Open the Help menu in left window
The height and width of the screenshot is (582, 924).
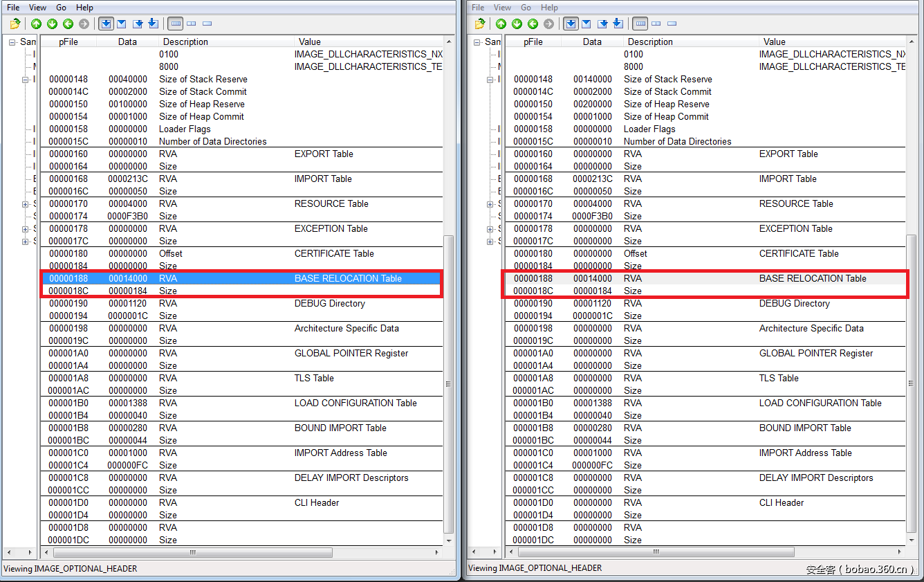84,8
